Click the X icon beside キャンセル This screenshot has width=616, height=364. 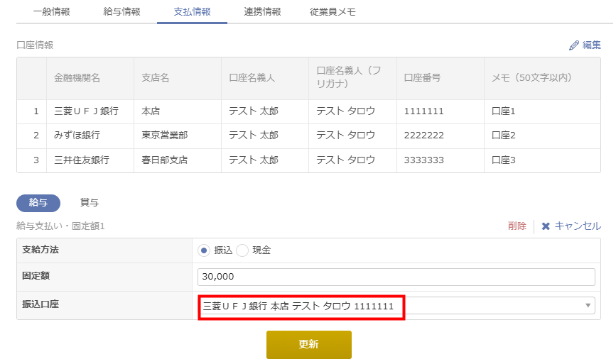pos(546,226)
